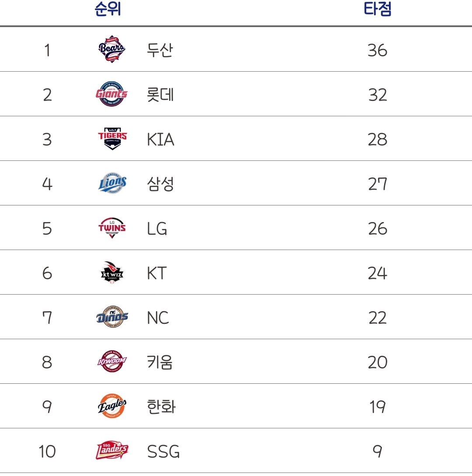Screen dimensions: 472x476
Task: Tap the Hanwha Eagles logo
Action: pos(112,407)
